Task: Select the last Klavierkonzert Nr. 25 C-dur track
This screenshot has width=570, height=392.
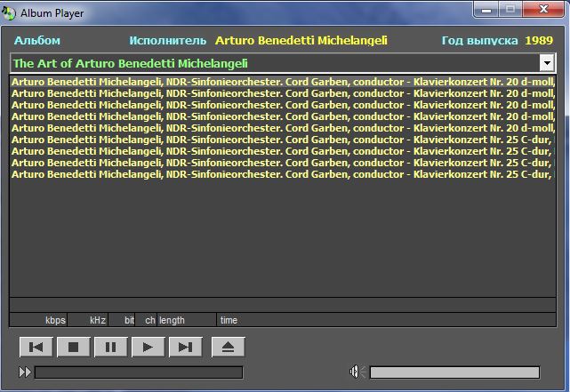Action: tap(283, 174)
